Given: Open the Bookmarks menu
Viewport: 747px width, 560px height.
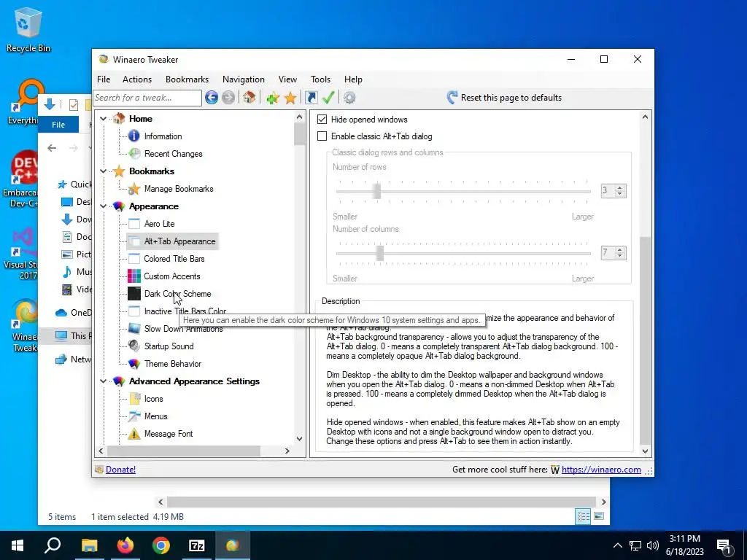Looking at the screenshot, I should tap(187, 79).
